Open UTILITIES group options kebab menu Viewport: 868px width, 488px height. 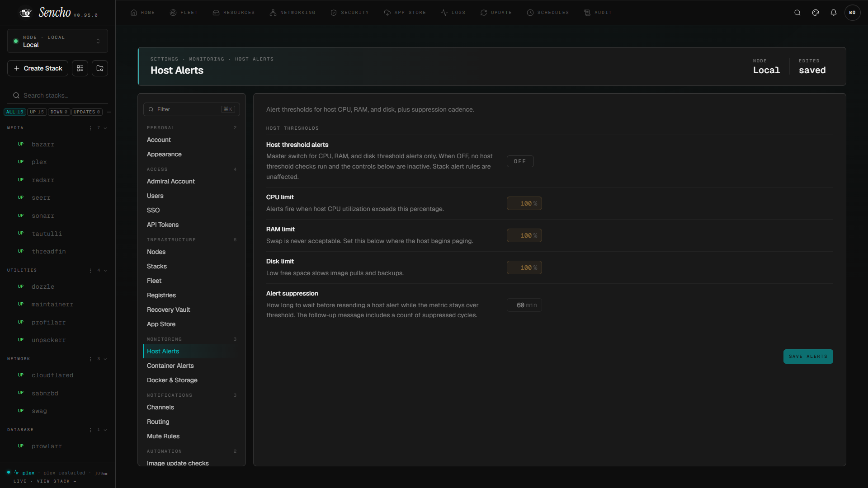click(90, 271)
